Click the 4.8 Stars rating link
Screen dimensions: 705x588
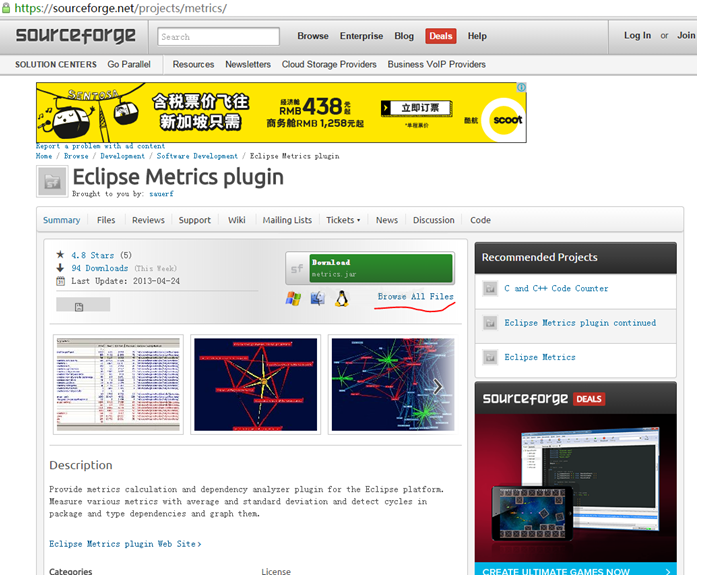click(x=93, y=255)
